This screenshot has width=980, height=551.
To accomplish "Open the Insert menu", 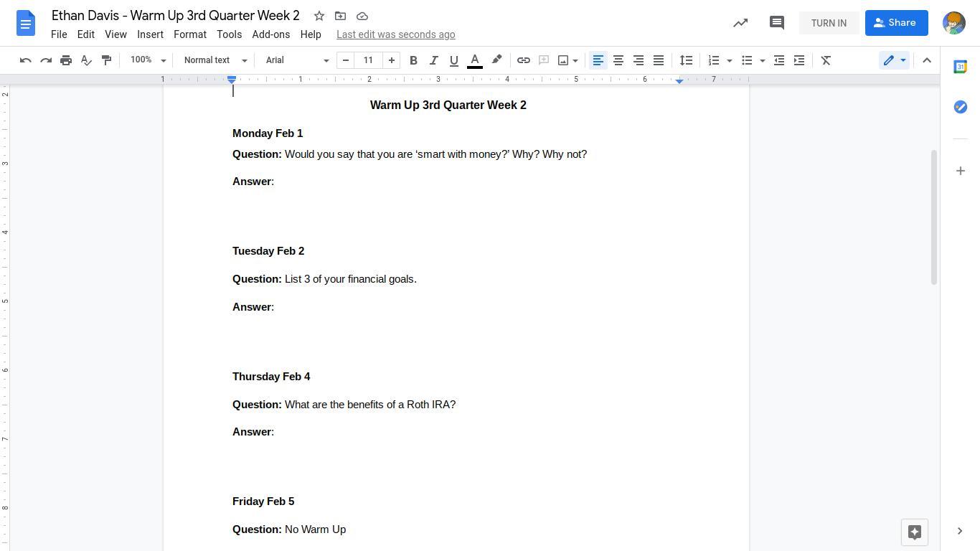I will pyautogui.click(x=150, y=34).
